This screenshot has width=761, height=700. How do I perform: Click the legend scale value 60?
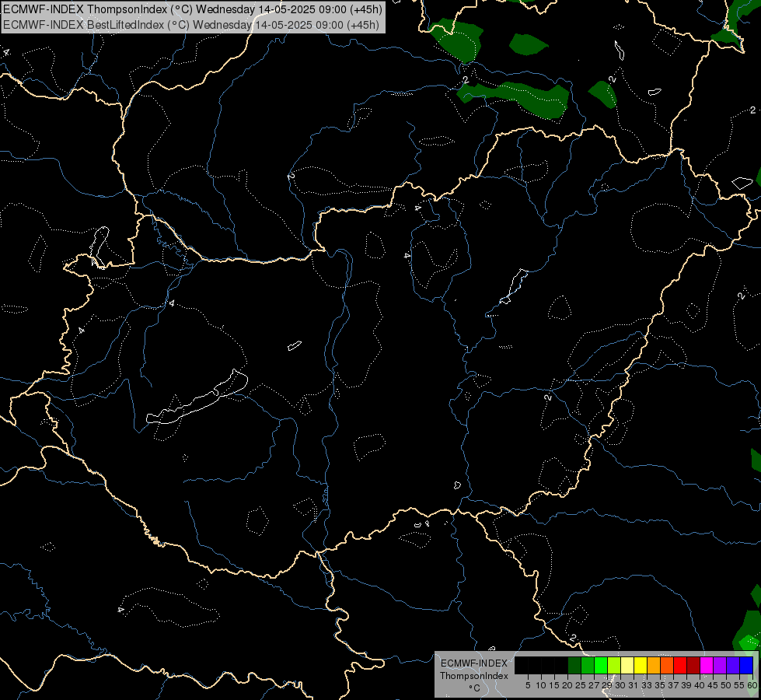pyautogui.click(x=752, y=685)
